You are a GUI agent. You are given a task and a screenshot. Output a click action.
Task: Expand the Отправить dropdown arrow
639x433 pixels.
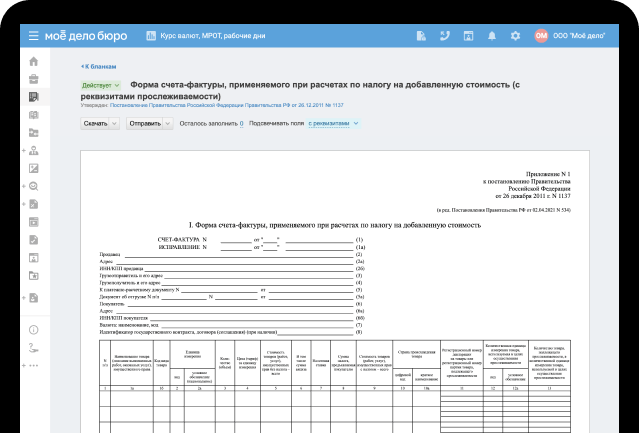pyautogui.click(x=168, y=124)
